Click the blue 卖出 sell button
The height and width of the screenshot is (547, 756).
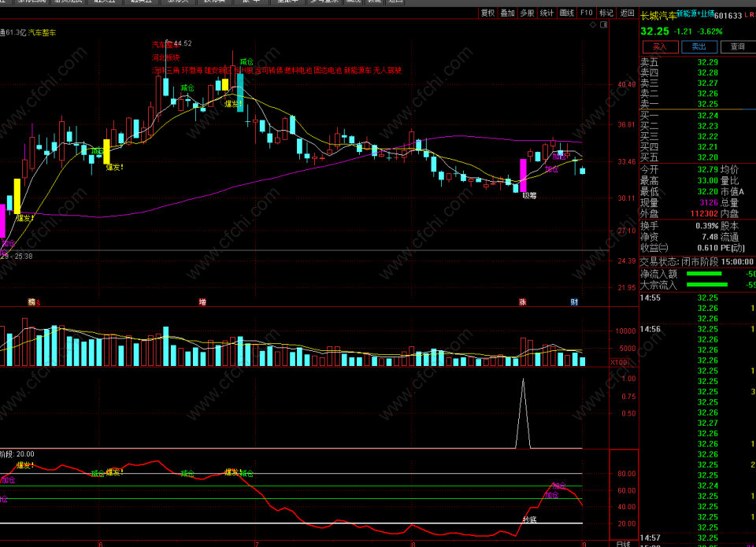point(699,46)
